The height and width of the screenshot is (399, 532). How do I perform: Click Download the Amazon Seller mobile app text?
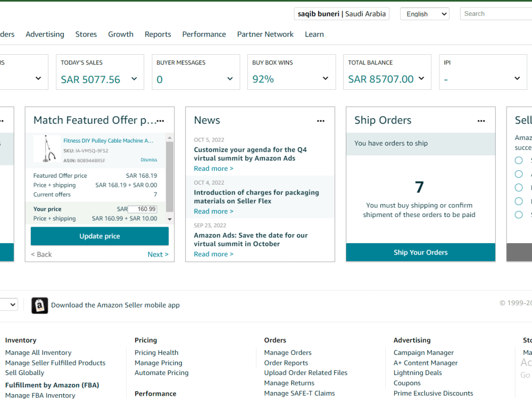(115, 305)
